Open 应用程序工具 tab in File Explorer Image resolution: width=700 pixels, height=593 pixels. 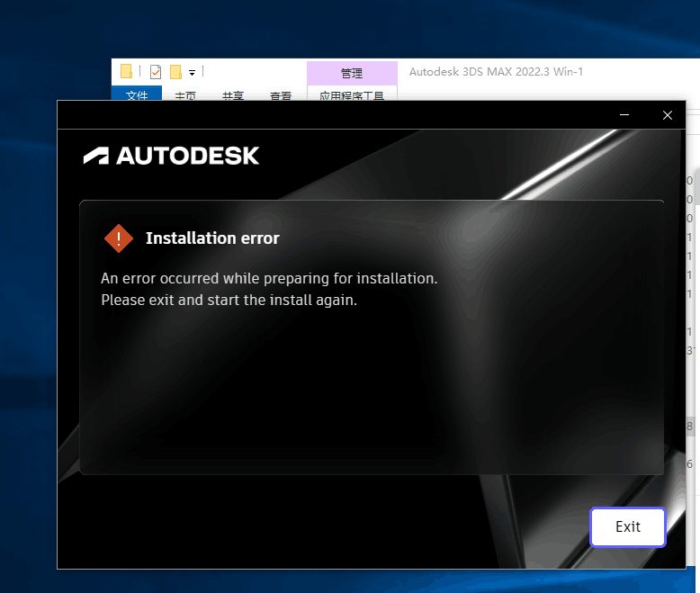coord(352,94)
